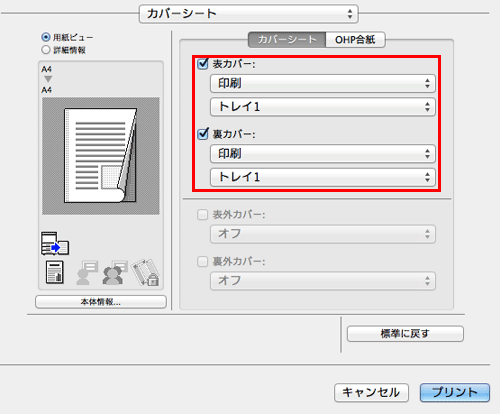Open the back cover トレイ1 dropdown
Image resolution: width=500 pixels, height=414 pixels.
pos(323,177)
